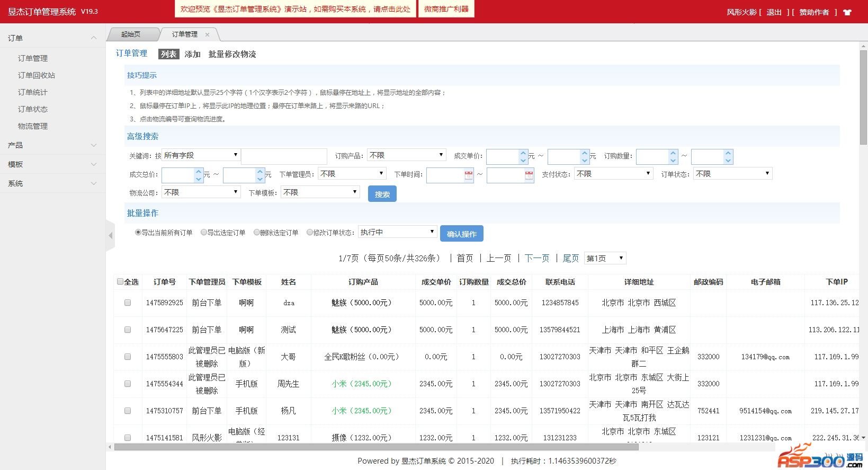The image size is (868, 470).
Task: Open 订单回收站 in the sidebar
Action: coord(37,75)
